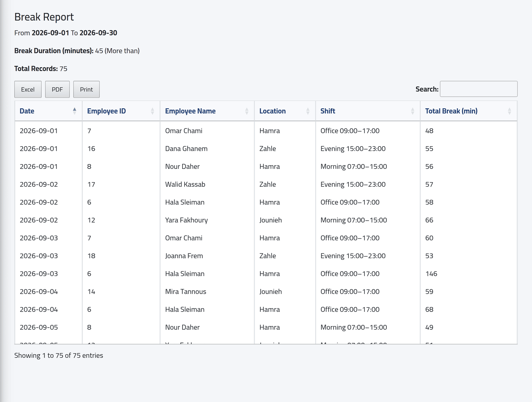Click Evening shift in Dana Ghanem row
The height and width of the screenshot is (402, 532).
pyautogui.click(x=353, y=149)
